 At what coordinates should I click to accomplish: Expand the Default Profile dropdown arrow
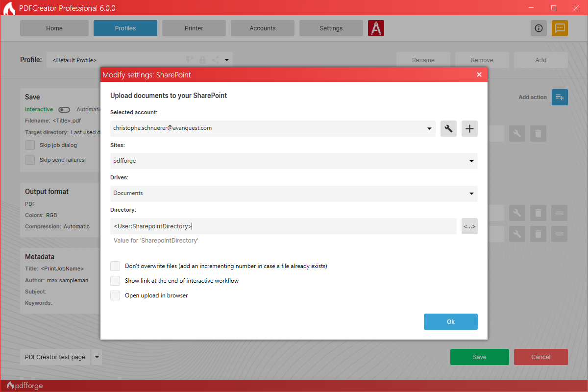click(x=227, y=60)
